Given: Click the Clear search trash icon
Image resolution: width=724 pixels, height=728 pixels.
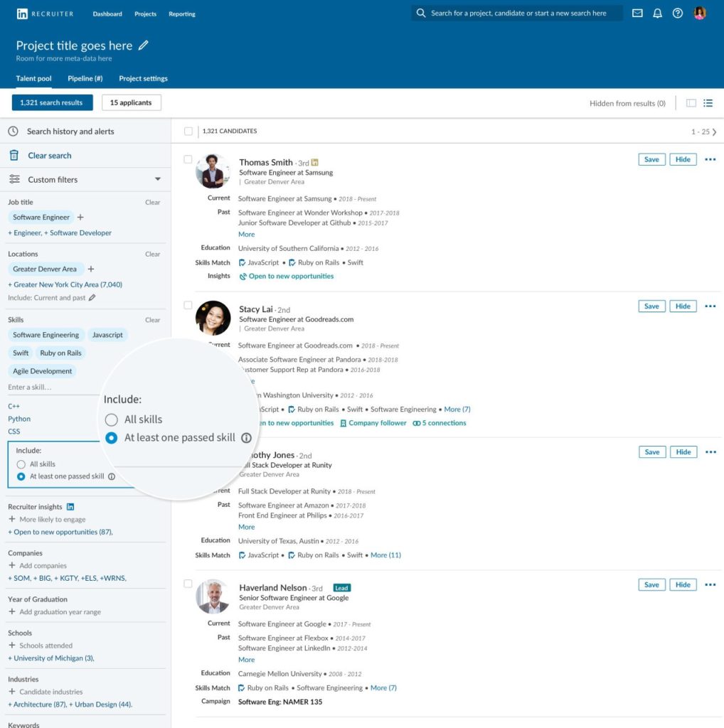Looking at the screenshot, I should click(x=14, y=156).
